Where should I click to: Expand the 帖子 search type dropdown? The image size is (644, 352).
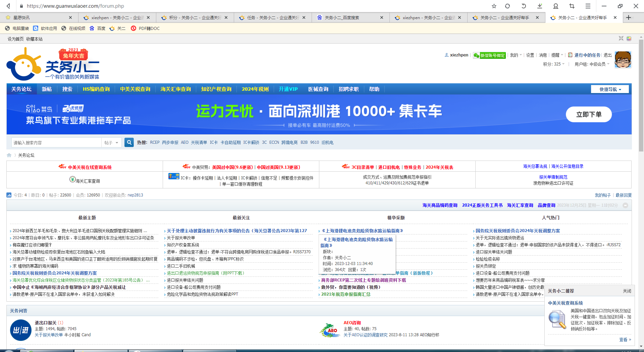pyautogui.click(x=112, y=143)
